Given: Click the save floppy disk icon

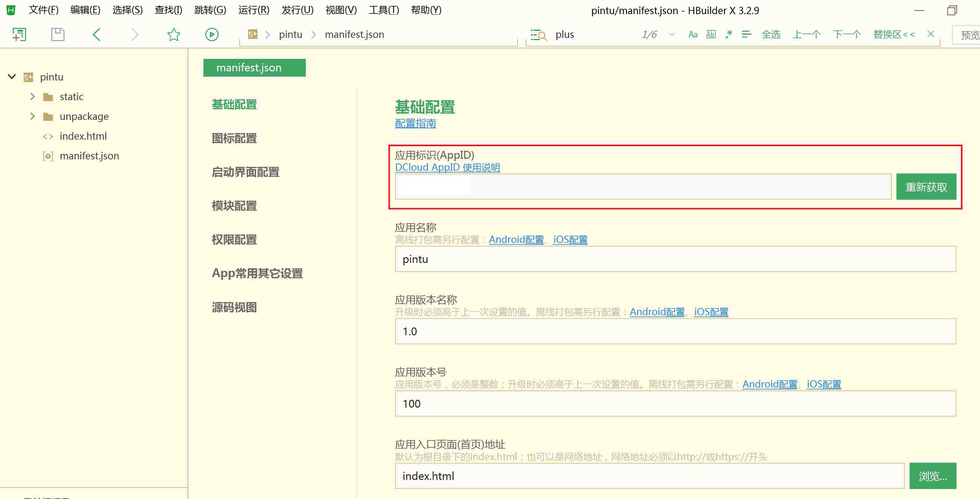Looking at the screenshot, I should pyautogui.click(x=58, y=35).
